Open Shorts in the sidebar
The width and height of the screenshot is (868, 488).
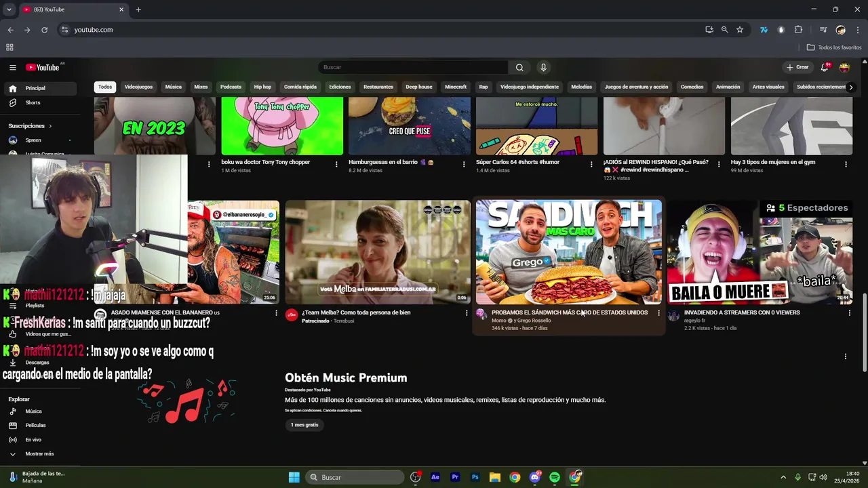click(40, 102)
